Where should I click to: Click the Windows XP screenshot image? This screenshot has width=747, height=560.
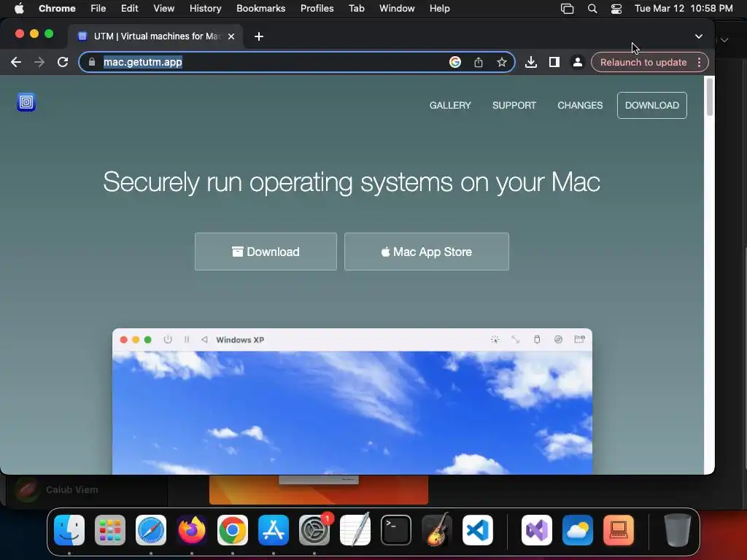pos(352,402)
